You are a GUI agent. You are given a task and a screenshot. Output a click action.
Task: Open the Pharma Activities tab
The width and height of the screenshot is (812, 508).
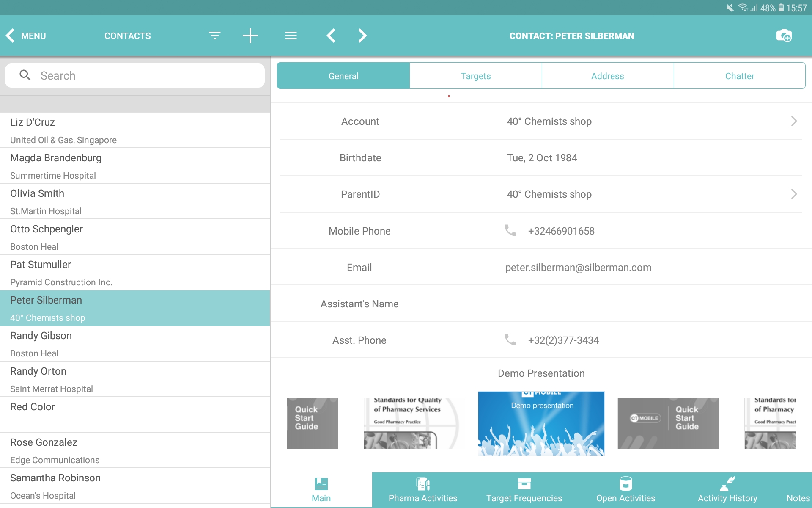point(423,490)
